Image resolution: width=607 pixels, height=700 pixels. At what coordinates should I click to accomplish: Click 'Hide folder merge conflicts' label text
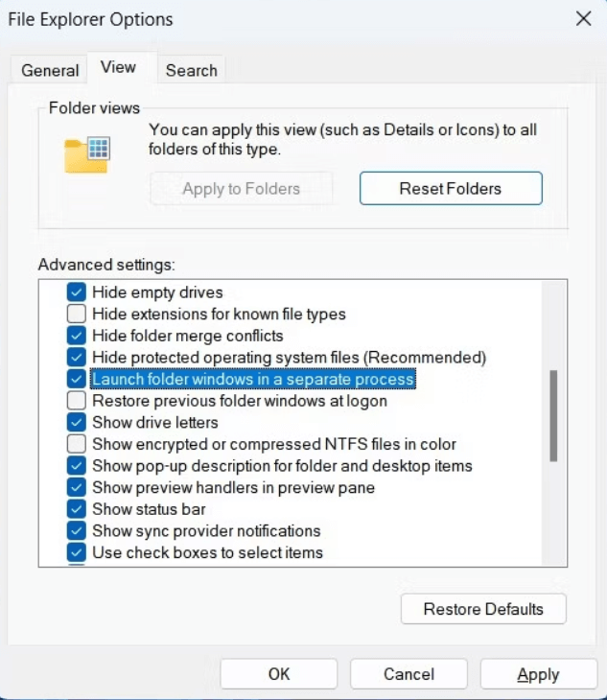point(188,336)
